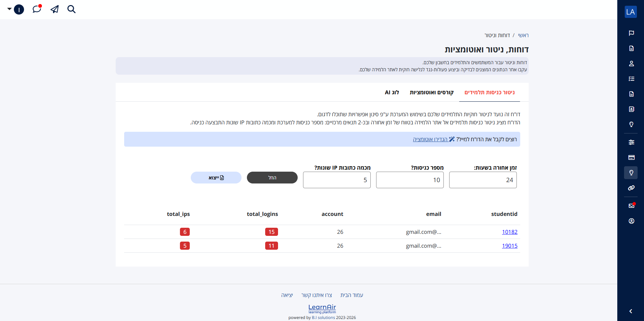
Task: Open student ID 10182 link
Action: point(509,232)
